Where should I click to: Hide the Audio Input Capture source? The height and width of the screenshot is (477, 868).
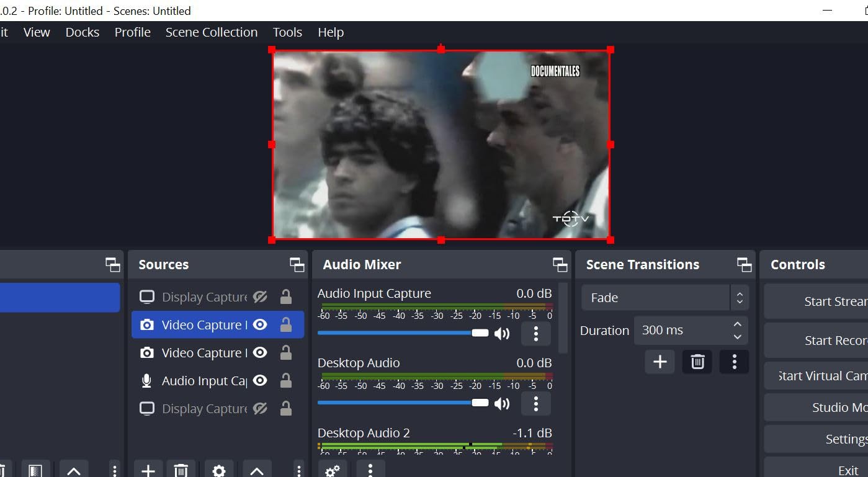(260, 381)
